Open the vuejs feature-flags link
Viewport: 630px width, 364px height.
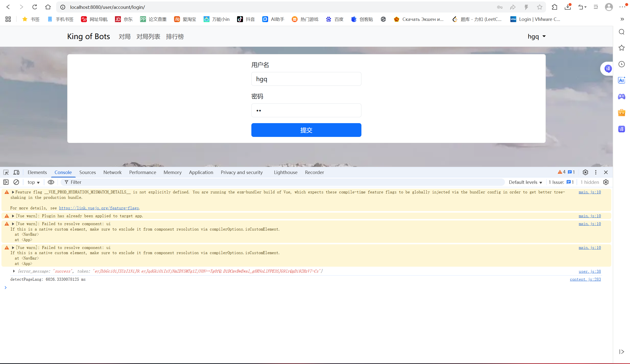[99, 208]
